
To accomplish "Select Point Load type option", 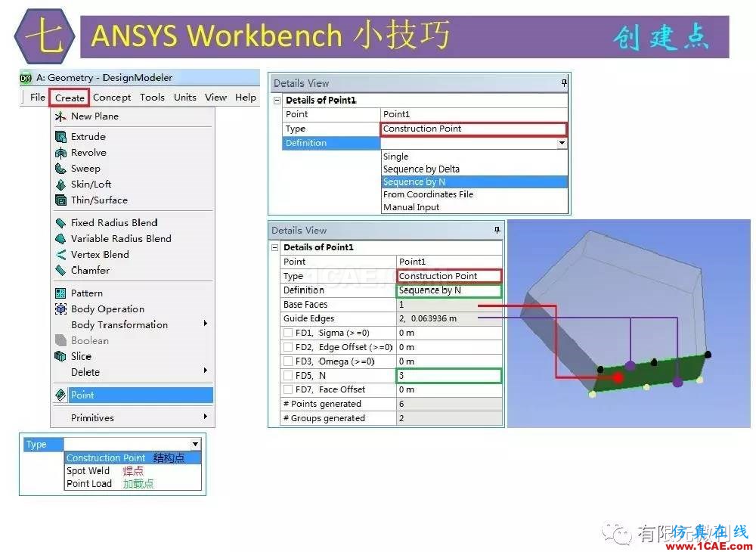I will point(132,483).
